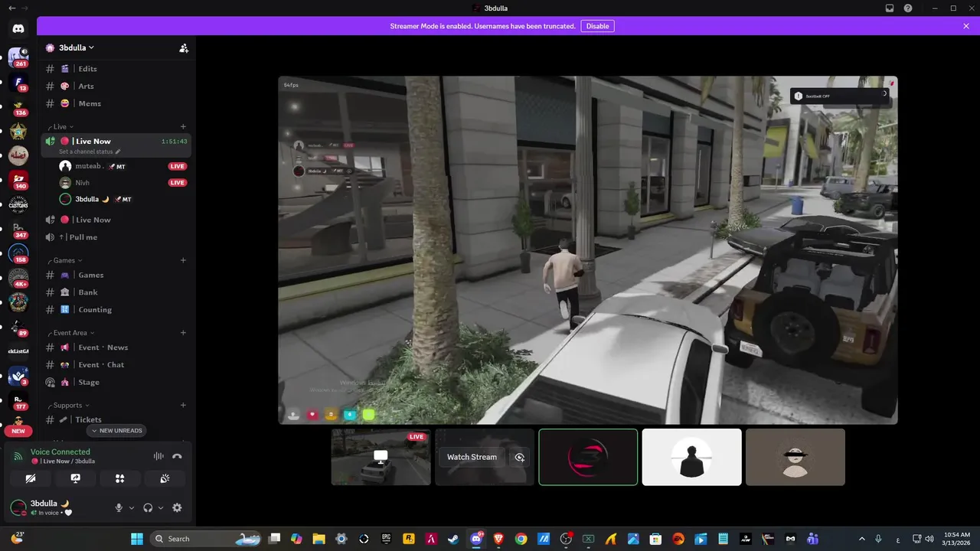Open the activities launcher icon
980x551 pixels.
click(x=120, y=478)
